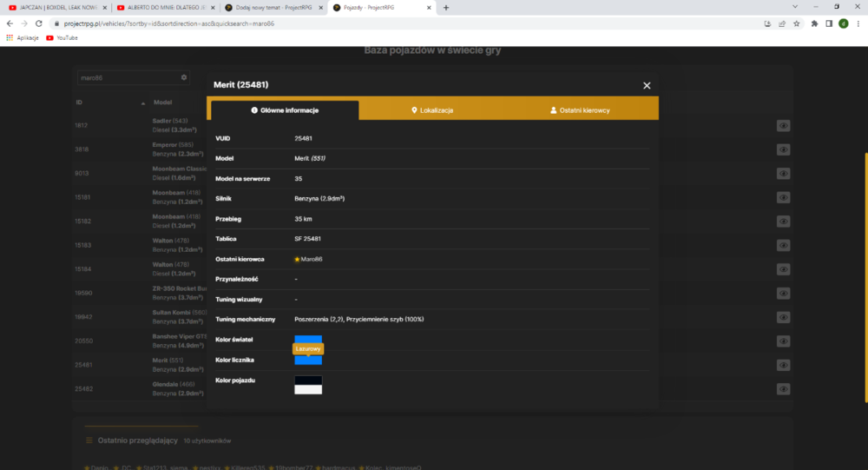The width and height of the screenshot is (868, 470).
Task: Open the Aplikacje apps grid icon
Action: (x=10, y=37)
